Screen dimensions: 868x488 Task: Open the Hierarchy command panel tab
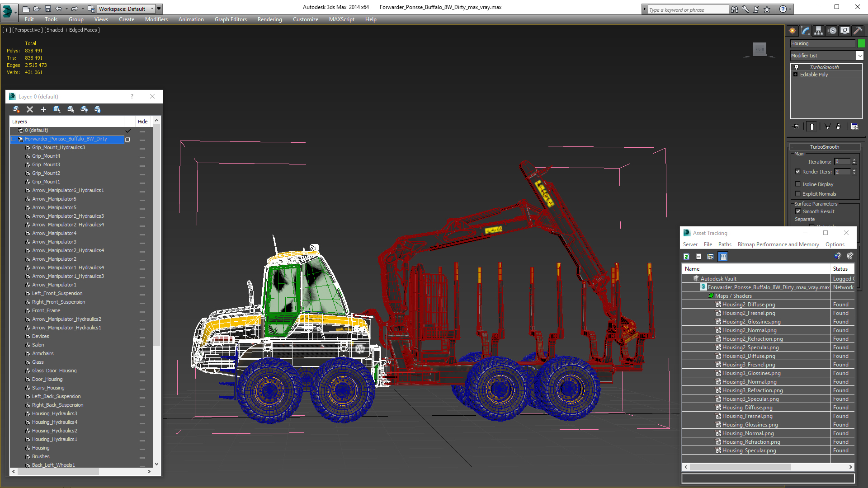(819, 31)
